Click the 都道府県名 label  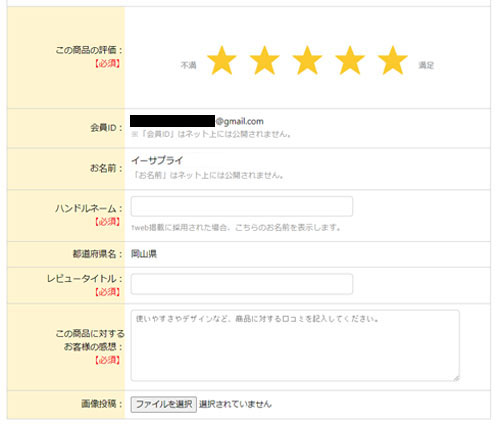[97, 254]
